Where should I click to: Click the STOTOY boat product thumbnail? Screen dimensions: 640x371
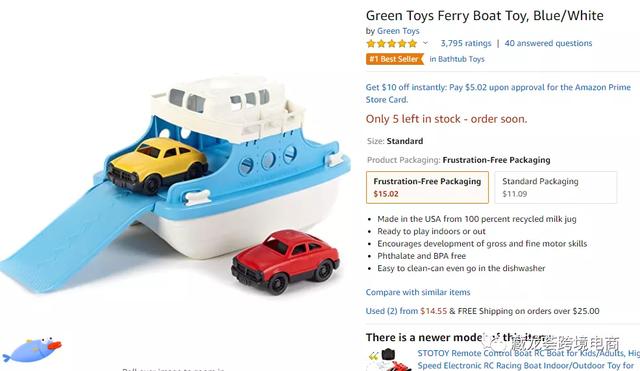tap(390, 360)
